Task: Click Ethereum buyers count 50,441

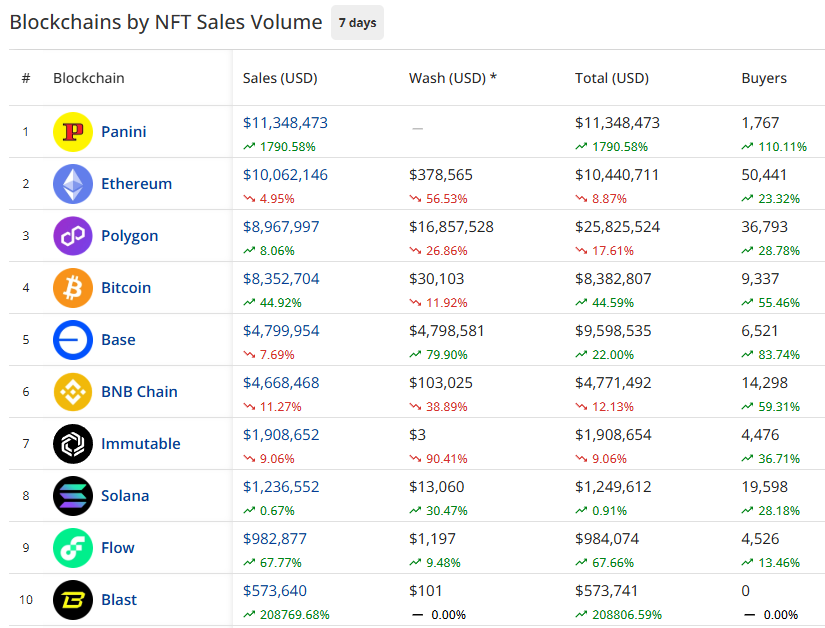Action: tap(764, 175)
